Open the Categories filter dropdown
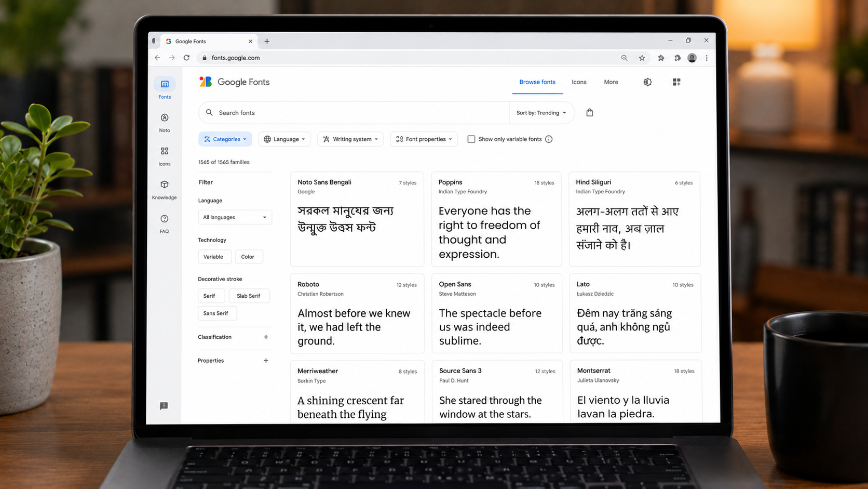The image size is (868, 489). (x=225, y=139)
